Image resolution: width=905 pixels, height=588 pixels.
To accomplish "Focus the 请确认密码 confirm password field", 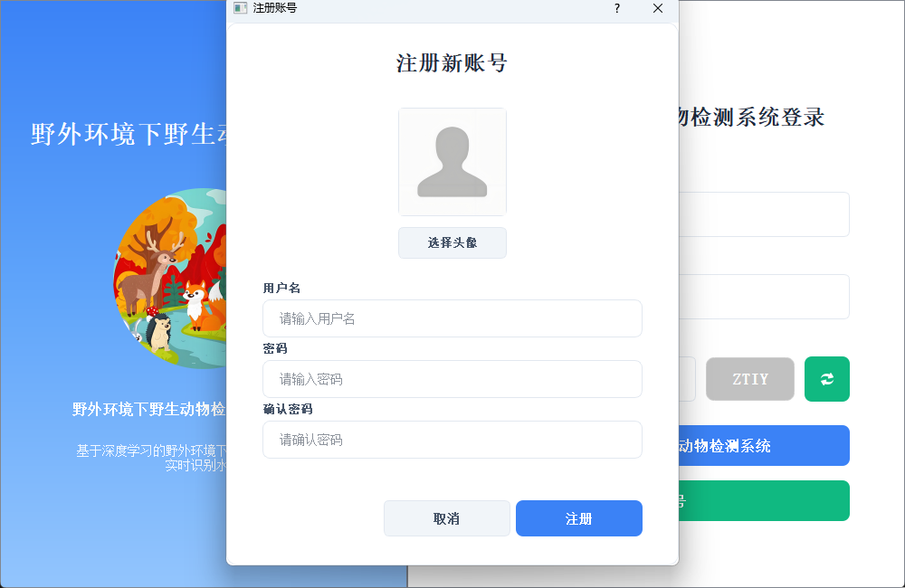I will tap(452, 440).
